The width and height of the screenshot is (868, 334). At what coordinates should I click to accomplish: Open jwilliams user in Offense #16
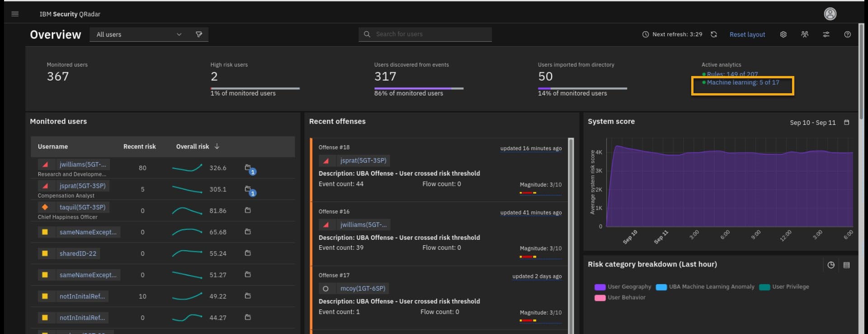[x=363, y=225]
